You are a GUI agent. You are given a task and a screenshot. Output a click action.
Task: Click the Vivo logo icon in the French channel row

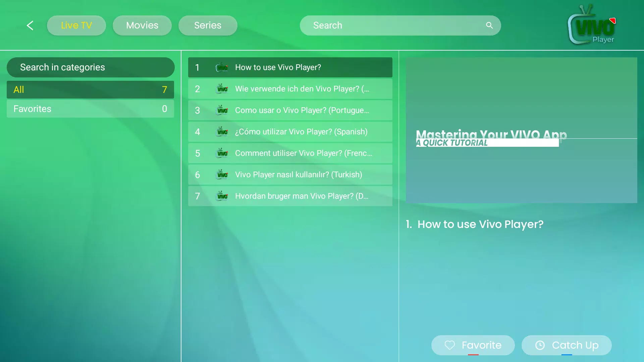point(222,153)
